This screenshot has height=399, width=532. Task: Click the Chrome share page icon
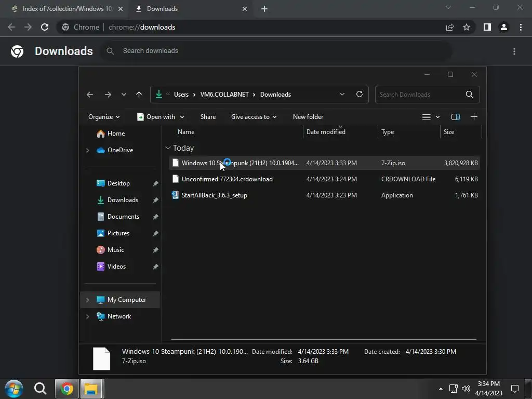click(x=450, y=27)
